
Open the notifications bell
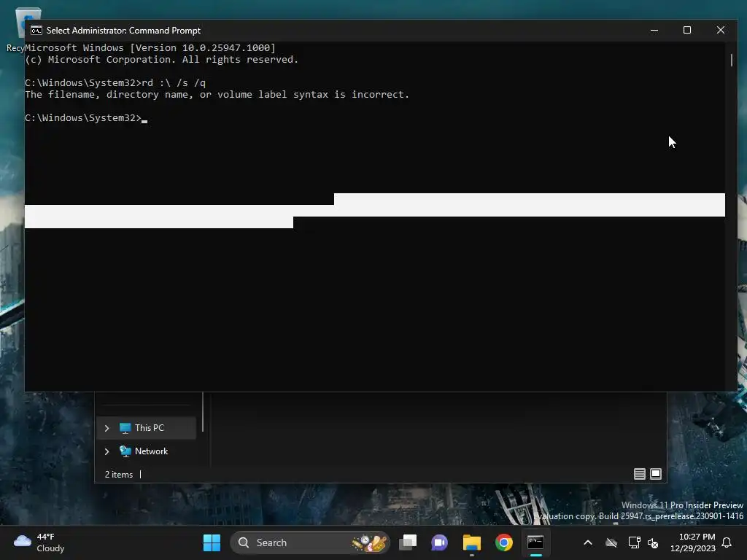(x=727, y=542)
